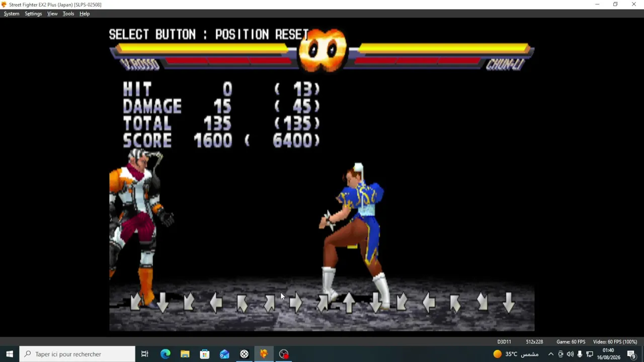
Task: Click the DAMAGE label in training stats
Action: (x=152, y=107)
